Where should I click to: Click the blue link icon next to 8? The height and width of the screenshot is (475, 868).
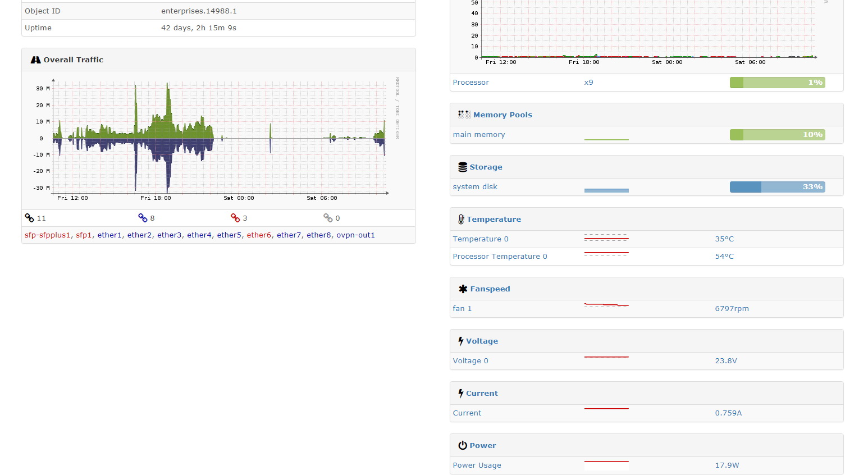coord(143,218)
